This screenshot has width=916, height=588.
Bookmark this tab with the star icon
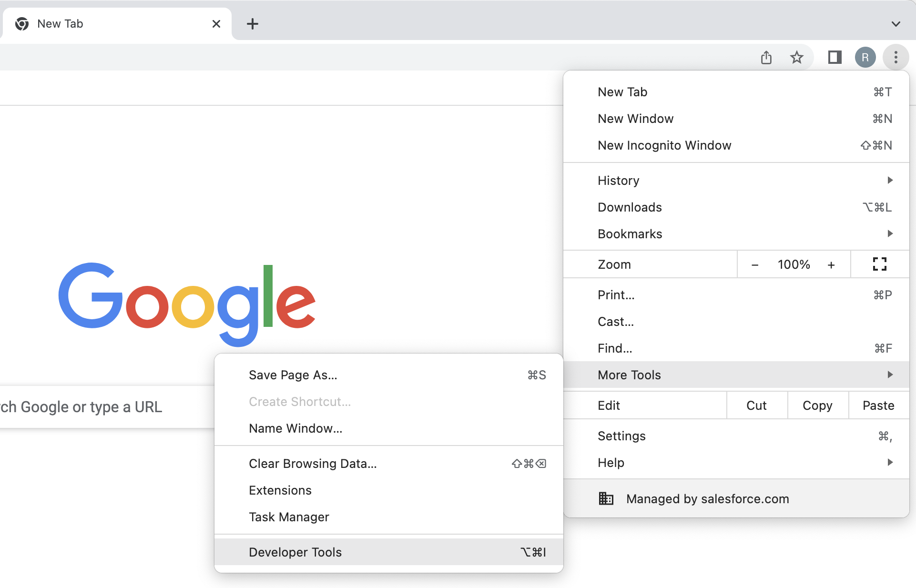(796, 58)
